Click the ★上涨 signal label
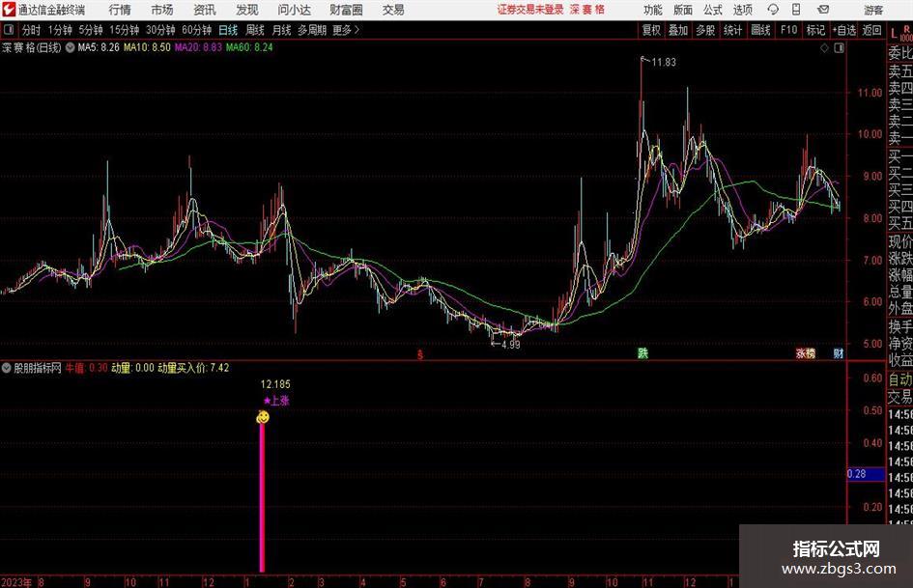913x588 pixels. (276, 401)
